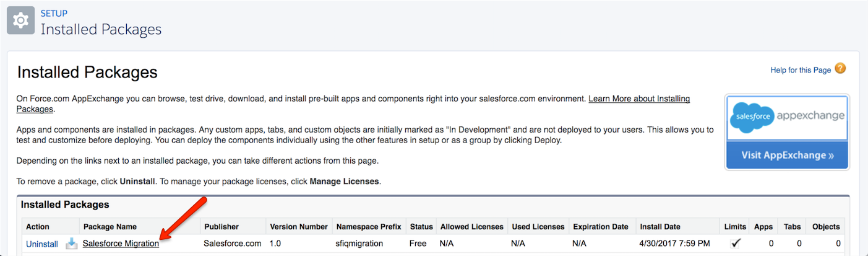Click the N/A under Expiration Date
Screen dimensions: 868x256
coord(580,244)
